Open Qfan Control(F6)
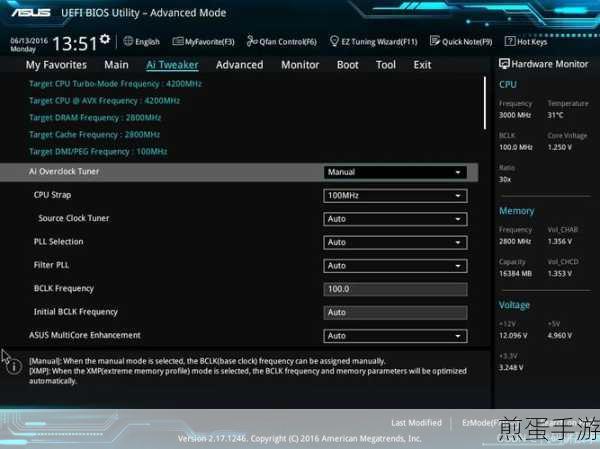The width and height of the screenshot is (600, 449). click(x=282, y=41)
